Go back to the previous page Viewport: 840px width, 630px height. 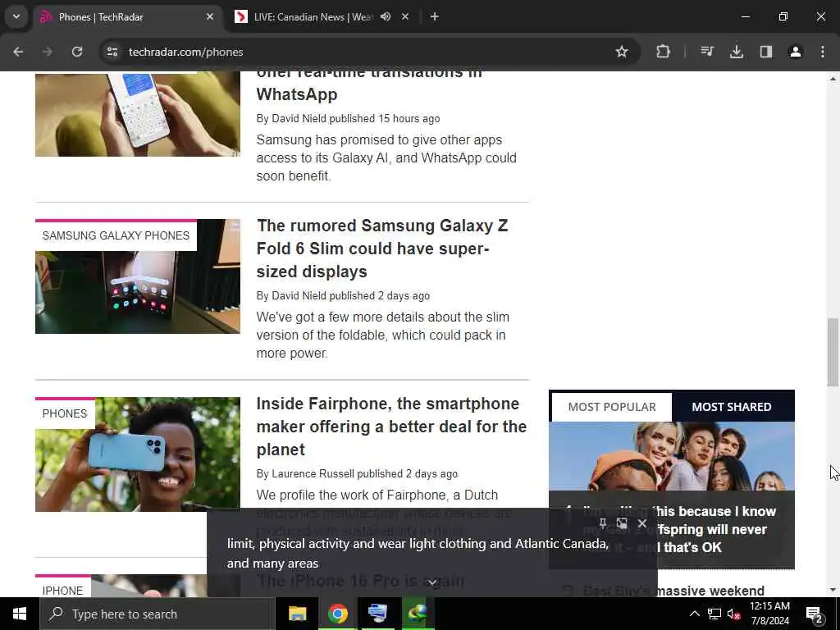18,52
